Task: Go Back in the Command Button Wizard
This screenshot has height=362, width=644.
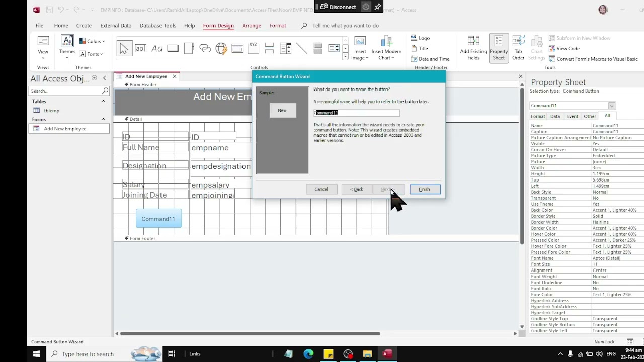Action: click(357, 189)
